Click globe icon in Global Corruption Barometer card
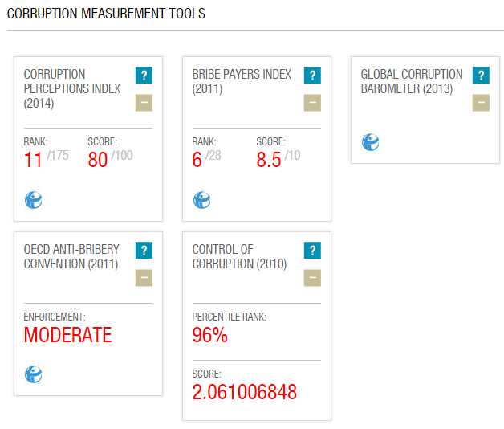 click(x=370, y=143)
